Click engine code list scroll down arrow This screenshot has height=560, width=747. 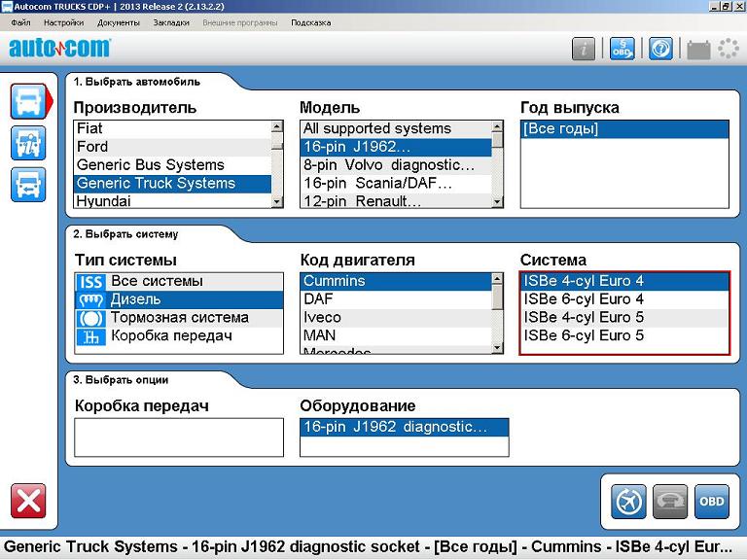497,348
